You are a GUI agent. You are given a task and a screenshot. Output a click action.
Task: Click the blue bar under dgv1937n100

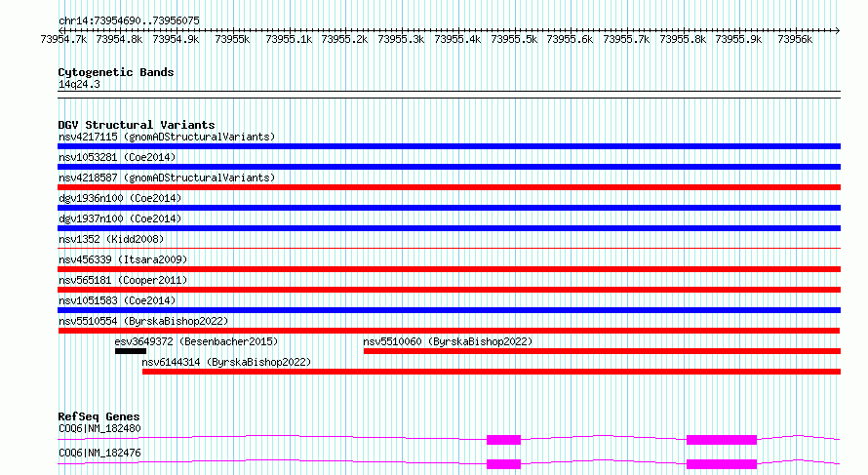pyautogui.click(x=449, y=228)
